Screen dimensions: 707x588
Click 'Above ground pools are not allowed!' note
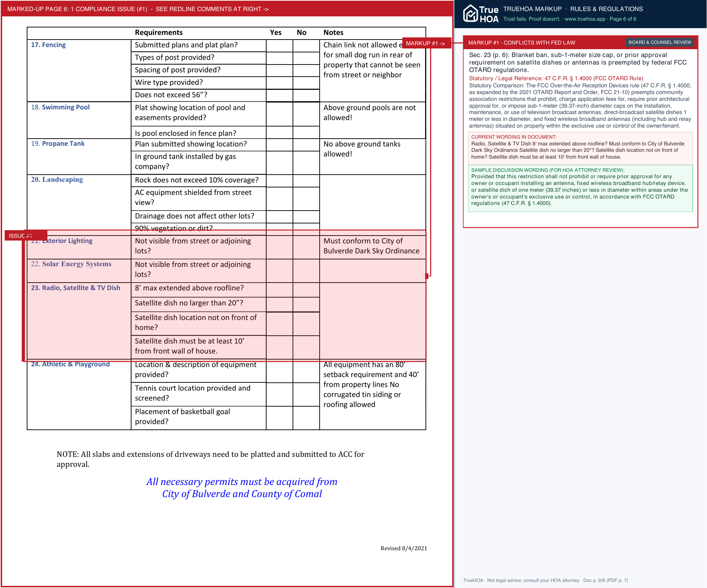370,113
